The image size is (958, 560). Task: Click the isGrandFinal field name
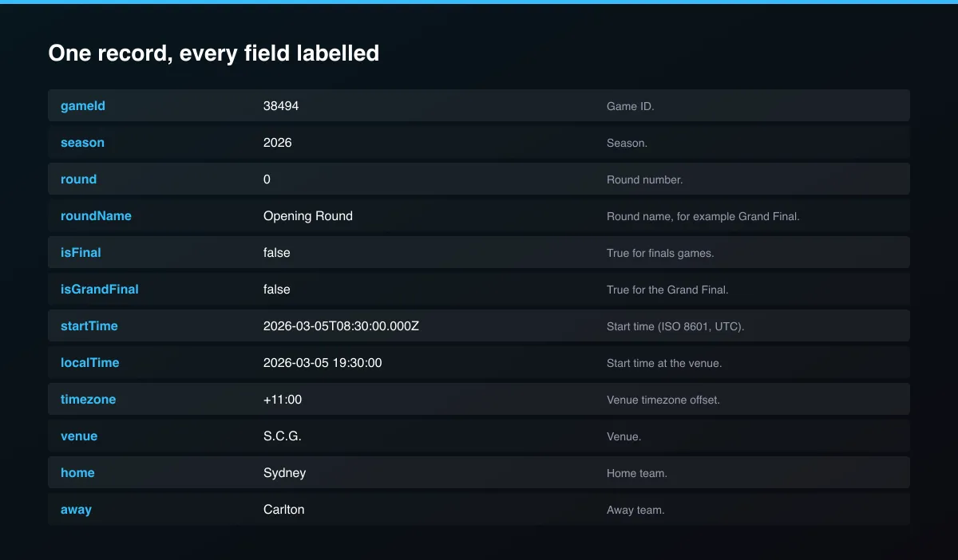point(100,290)
